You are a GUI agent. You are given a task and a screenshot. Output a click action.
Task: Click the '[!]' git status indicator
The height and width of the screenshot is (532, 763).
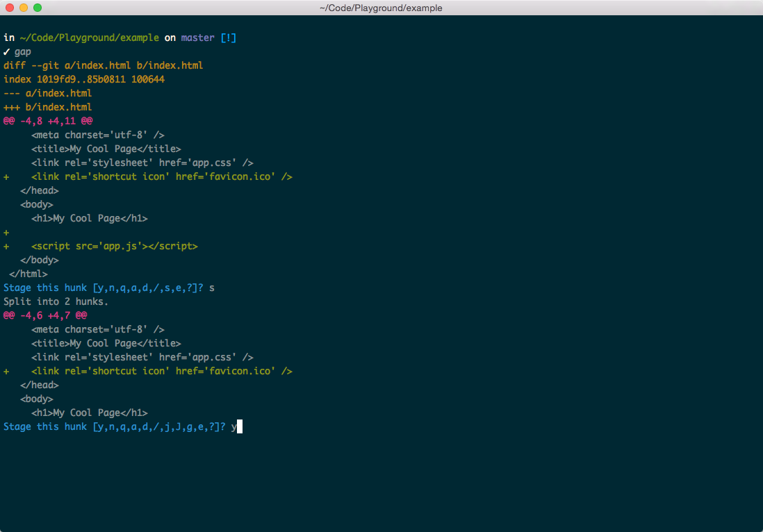click(x=228, y=38)
